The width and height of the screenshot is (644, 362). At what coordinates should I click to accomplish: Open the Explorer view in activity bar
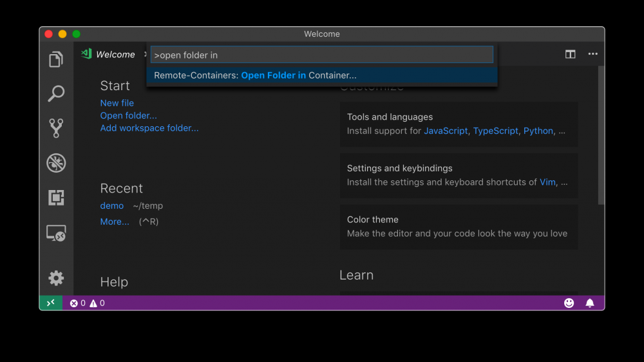point(56,59)
